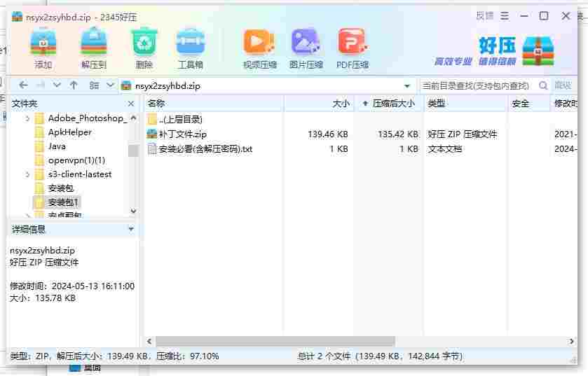Click the 139.46 KB size cell
Screen dimensions: 588x376
[x=328, y=134]
